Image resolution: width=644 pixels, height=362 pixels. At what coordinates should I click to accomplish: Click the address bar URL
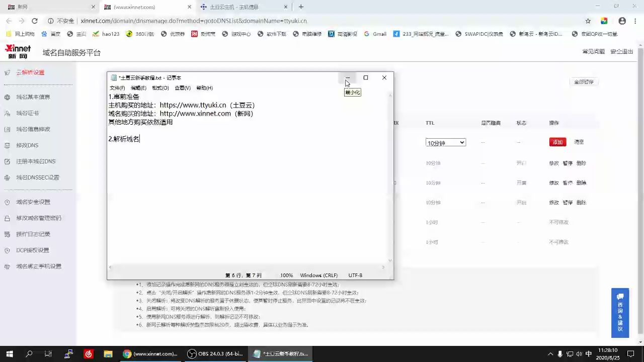(194, 21)
